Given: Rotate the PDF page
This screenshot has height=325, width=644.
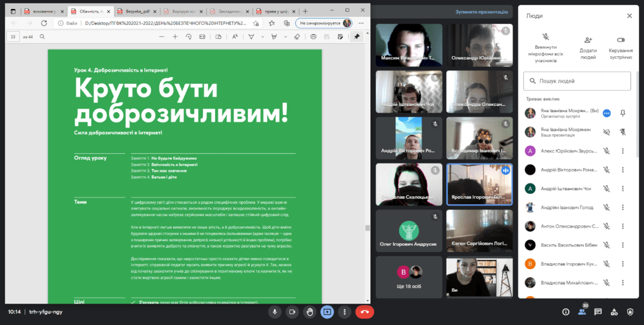Looking at the screenshot, I should tap(188, 37).
